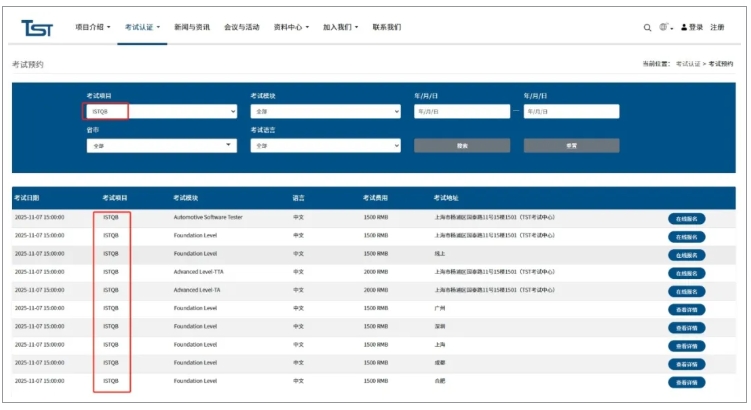The image size is (751, 410).
Task: Expand the 省市 dropdown
Action: (161, 146)
